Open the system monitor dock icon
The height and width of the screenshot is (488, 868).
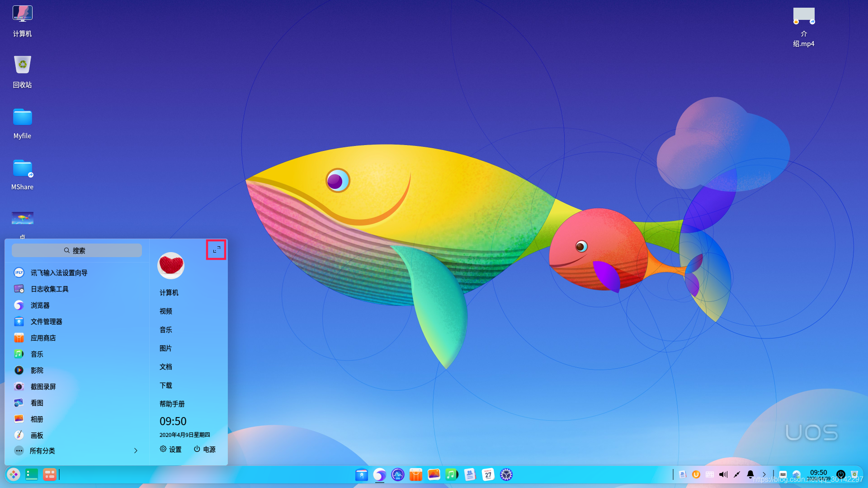[x=398, y=474]
